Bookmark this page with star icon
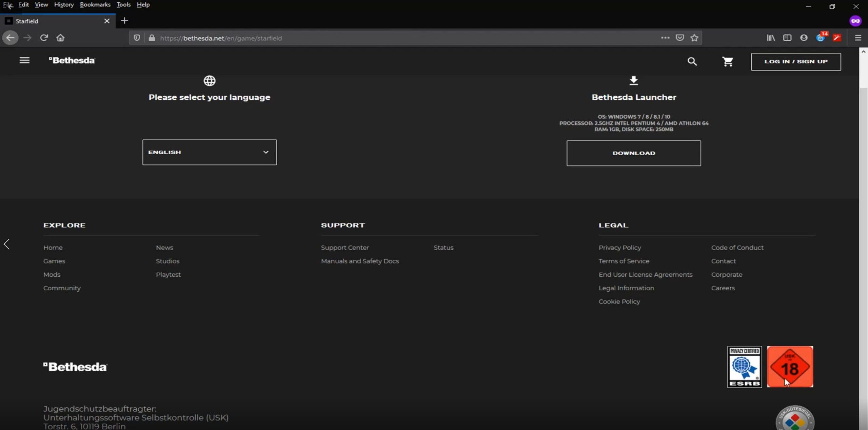The image size is (868, 430). [x=694, y=38]
